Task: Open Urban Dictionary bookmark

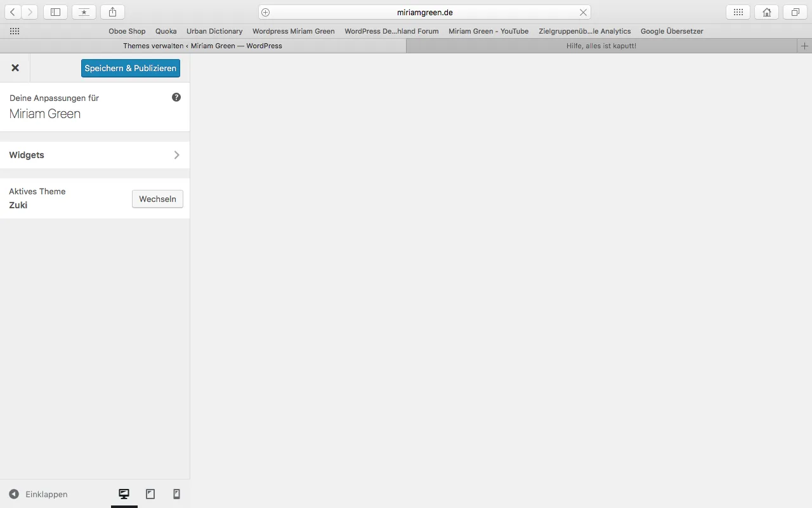Action: (214, 31)
